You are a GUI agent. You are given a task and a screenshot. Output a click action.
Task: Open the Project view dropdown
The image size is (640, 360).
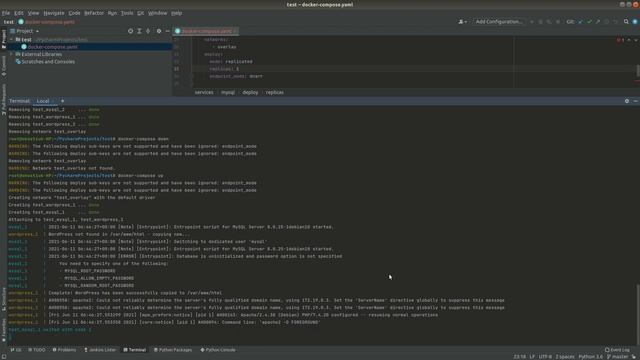[25, 31]
